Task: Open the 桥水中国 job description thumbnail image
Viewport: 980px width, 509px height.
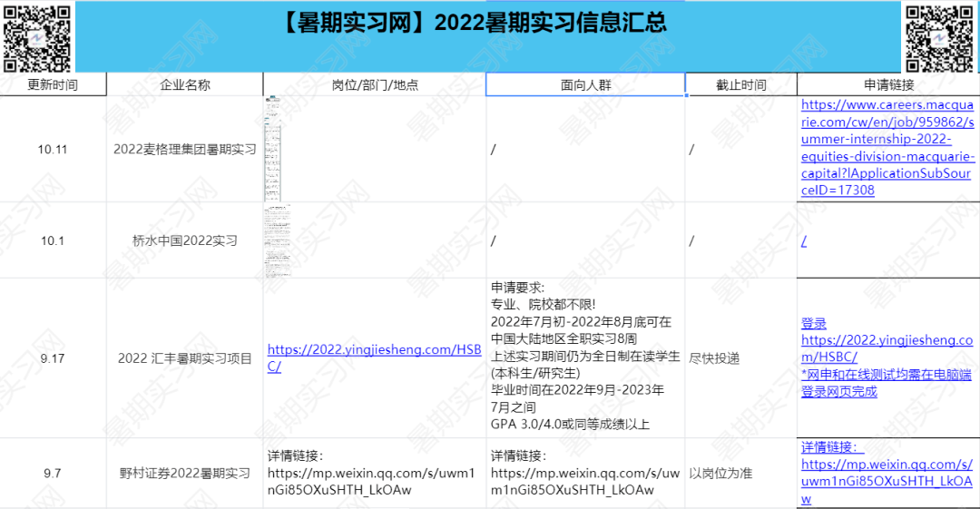Action: coord(278,240)
